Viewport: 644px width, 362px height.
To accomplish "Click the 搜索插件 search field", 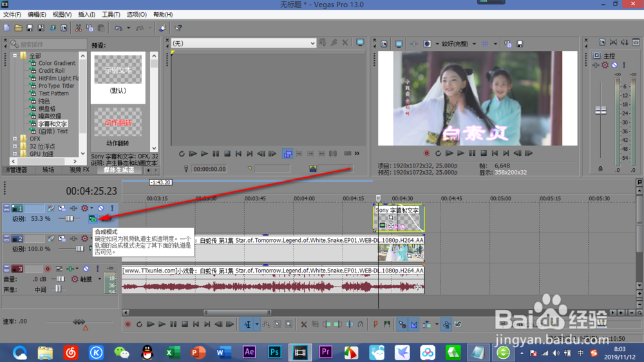I will pyautogui.click(x=48, y=44).
